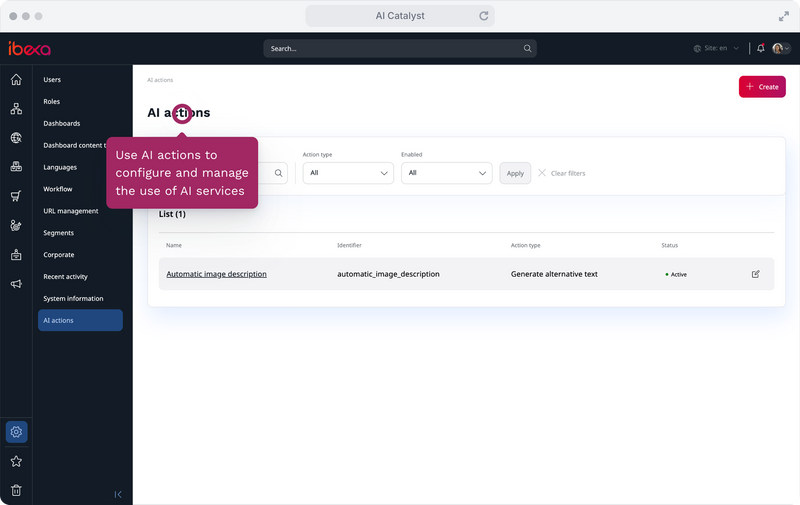Click the globe icon in left sidebar
Image resolution: width=800 pixels, height=505 pixels.
click(x=16, y=138)
